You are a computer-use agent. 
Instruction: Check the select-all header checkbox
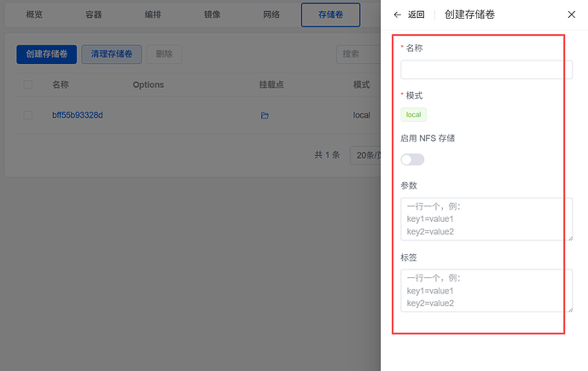coord(28,85)
